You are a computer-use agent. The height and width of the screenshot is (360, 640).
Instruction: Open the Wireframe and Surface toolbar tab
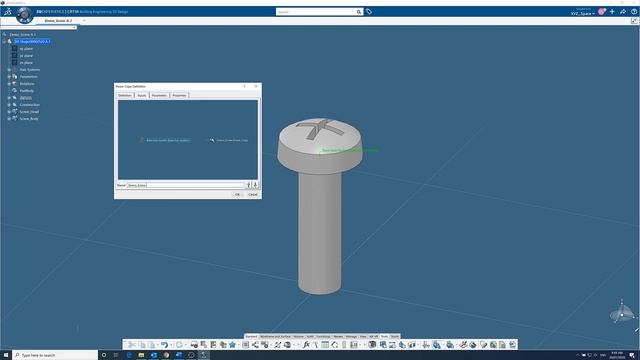(276, 336)
